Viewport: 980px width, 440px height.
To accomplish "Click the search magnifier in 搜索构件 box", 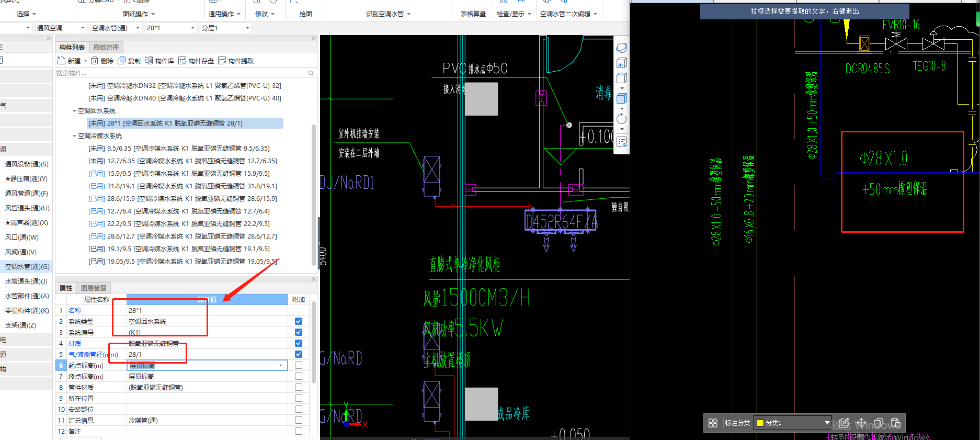I will coord(311,73).
